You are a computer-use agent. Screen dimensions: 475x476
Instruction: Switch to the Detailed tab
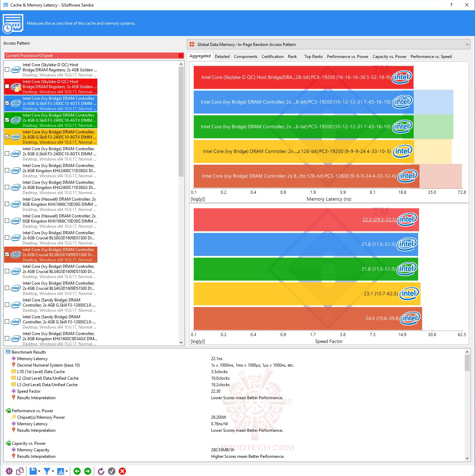[x=222, y=57]
